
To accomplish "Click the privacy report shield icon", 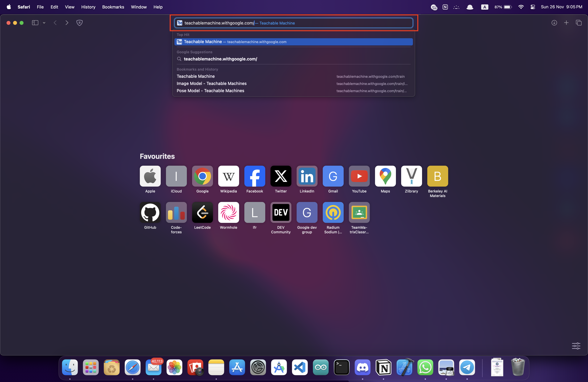I will click(x=79, y=23).
